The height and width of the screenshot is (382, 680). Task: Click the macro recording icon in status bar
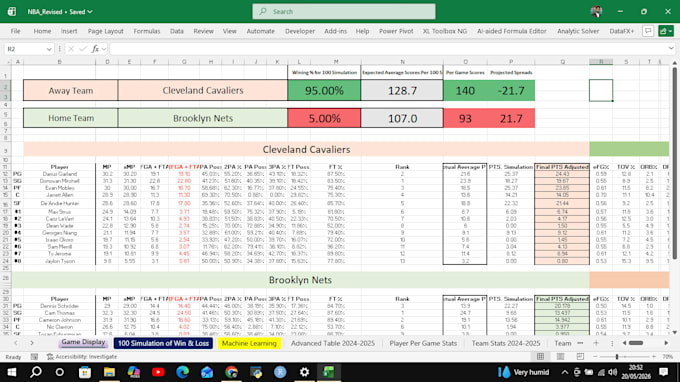(x=34, y=357)
